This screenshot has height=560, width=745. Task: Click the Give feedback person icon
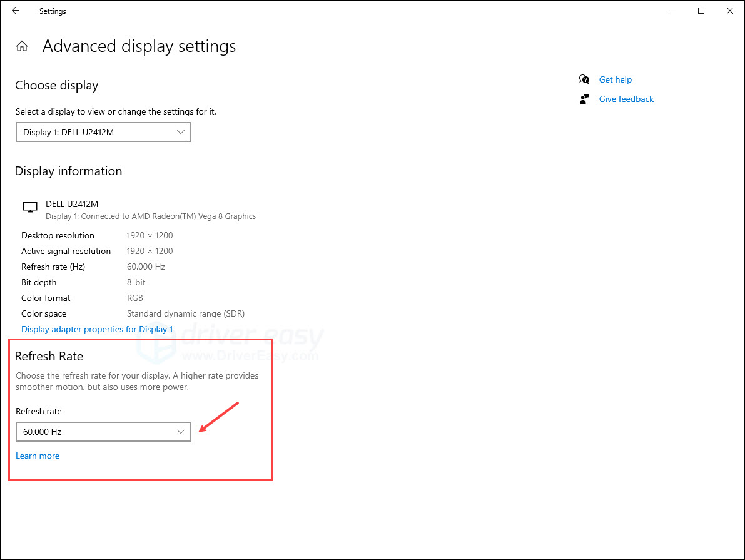584,99
